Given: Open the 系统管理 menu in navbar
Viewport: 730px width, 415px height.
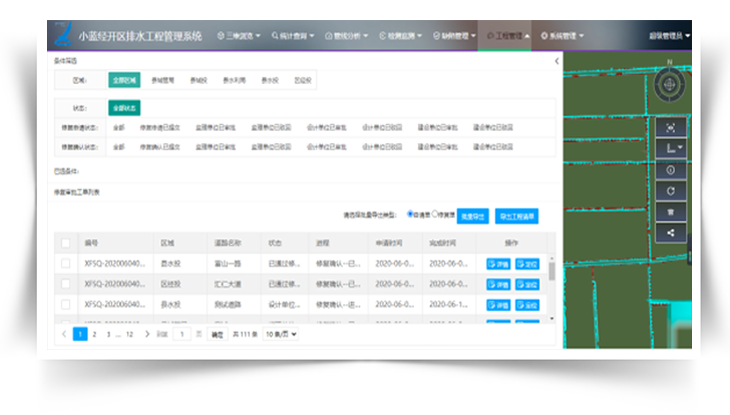Looking at the screenshot, I should [x=562, y=35].
